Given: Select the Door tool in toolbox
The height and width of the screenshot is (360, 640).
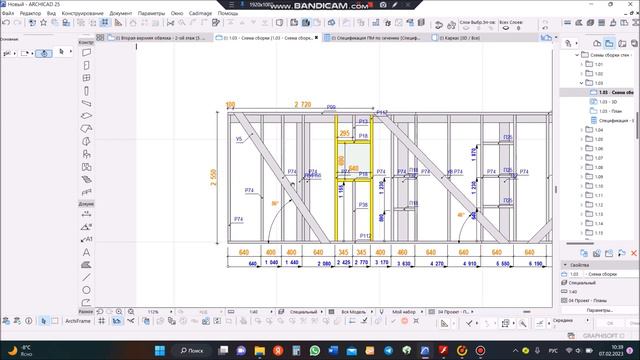Looking at the screenshot, I should click(86, 65).
